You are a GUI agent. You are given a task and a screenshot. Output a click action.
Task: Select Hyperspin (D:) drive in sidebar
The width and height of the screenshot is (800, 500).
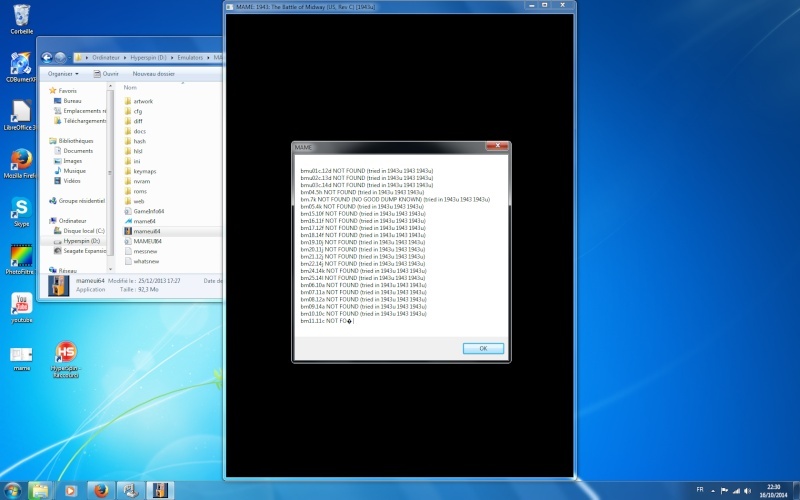pos(77,241)
